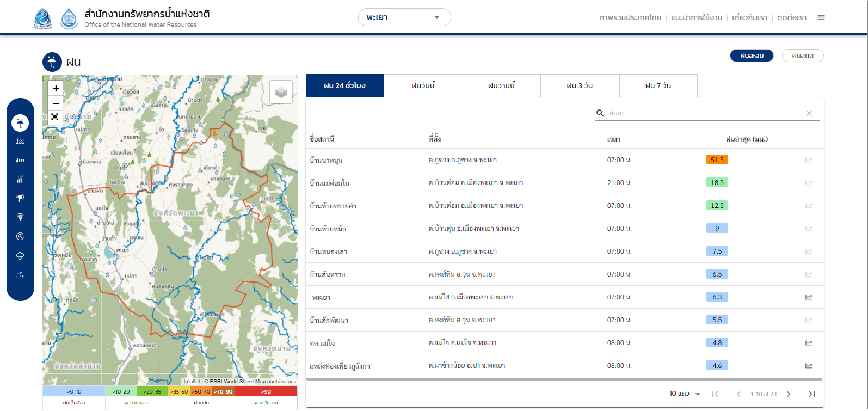Screen dimensions: 868x411
Task: Open the wave icon at sidebar bottom
Action: tap(20, 275)
